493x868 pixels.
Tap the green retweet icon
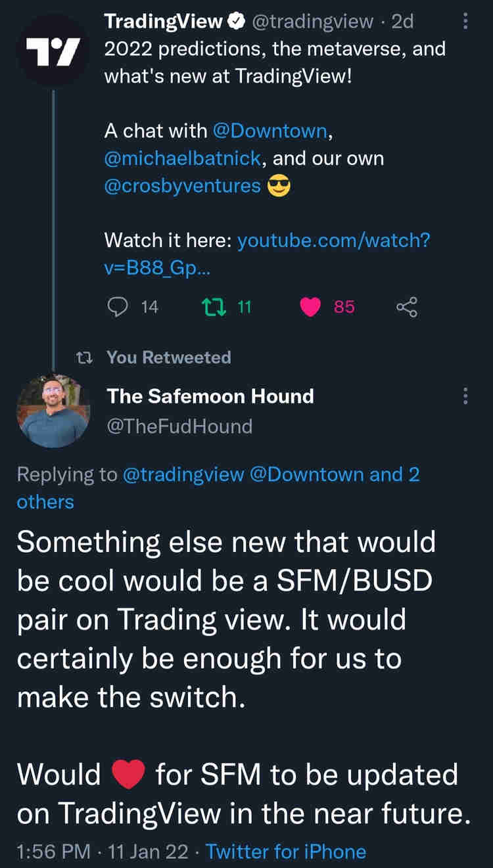(x=212, y=306)
